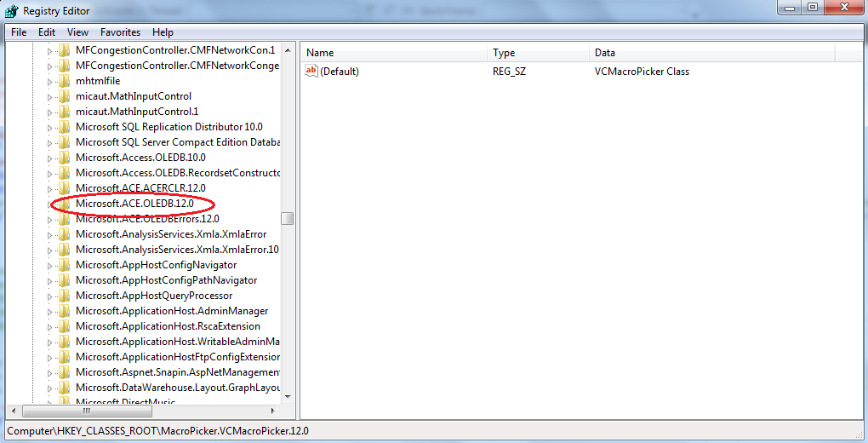This screenshot has width=868, height=443.
Task: Maximize the Registry Editor window
Action: [x=813, y=8]
